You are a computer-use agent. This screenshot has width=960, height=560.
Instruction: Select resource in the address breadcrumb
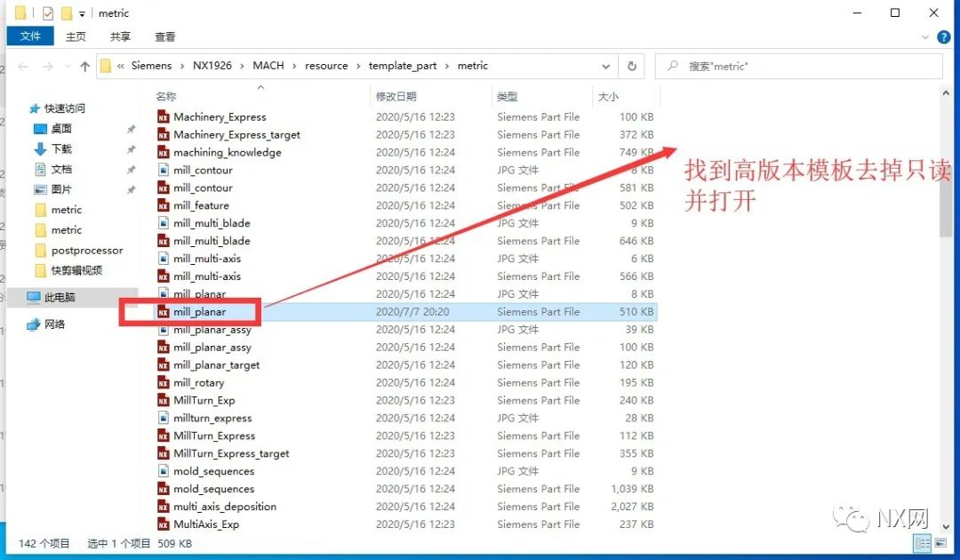click(326, 66)
